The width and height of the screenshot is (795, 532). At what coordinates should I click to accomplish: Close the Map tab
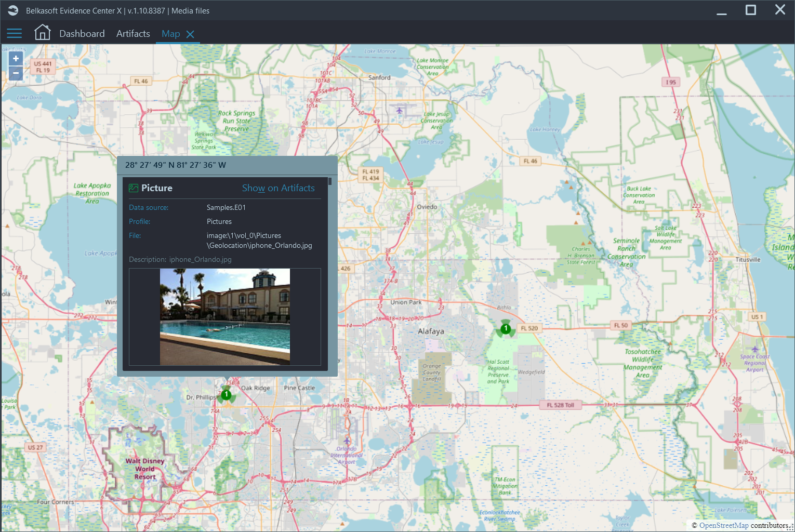[x=190, y=34]
